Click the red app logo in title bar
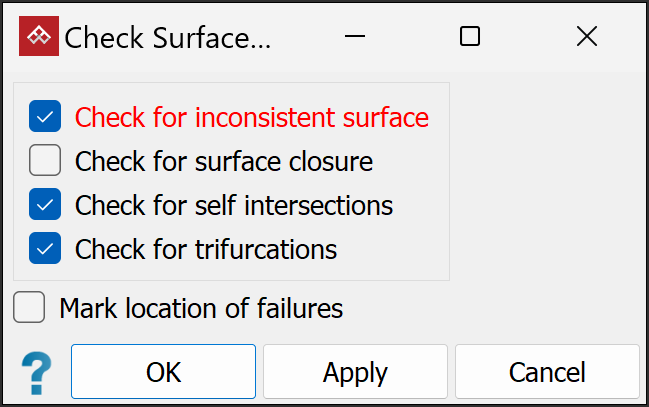The image size is (649, 407). 39,37
